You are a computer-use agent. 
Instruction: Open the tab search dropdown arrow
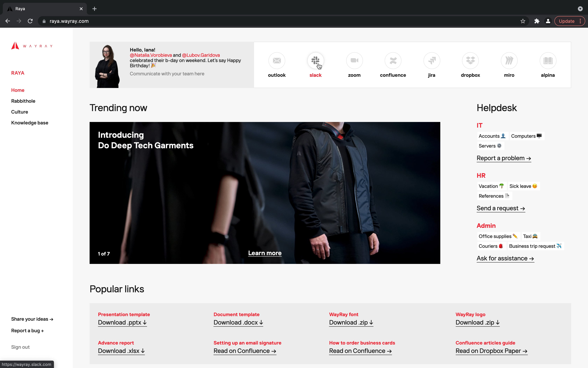point(580,9)
